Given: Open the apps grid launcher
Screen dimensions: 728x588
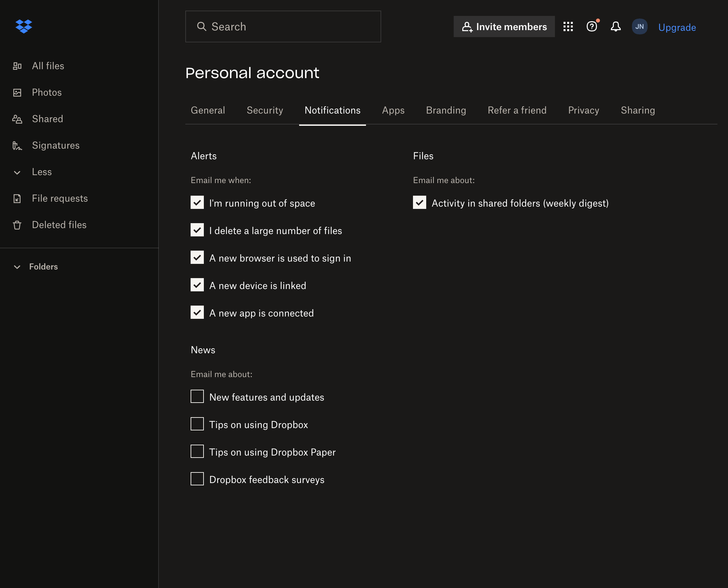Looking at the screenshot, I should [x=568, y=26].
